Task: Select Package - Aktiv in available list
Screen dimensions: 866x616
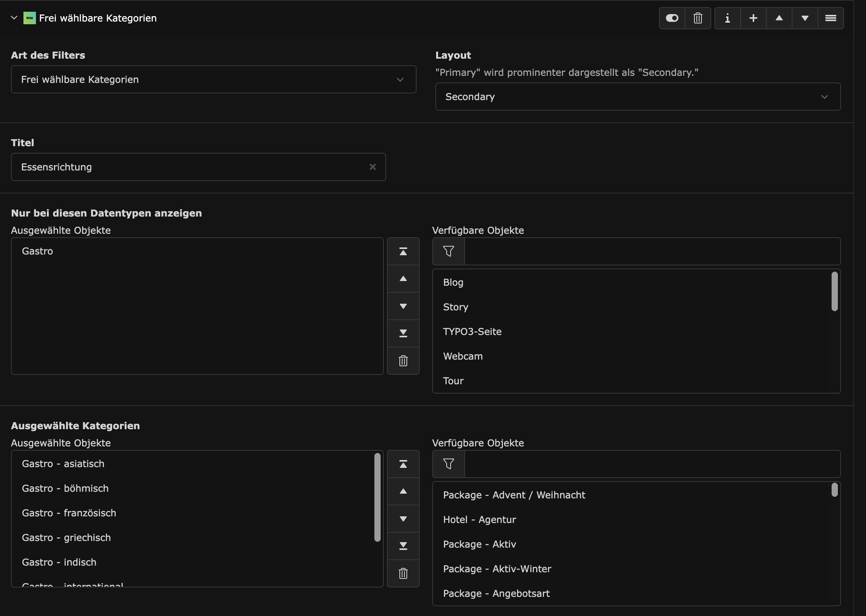Action: [x=632, y=544]
